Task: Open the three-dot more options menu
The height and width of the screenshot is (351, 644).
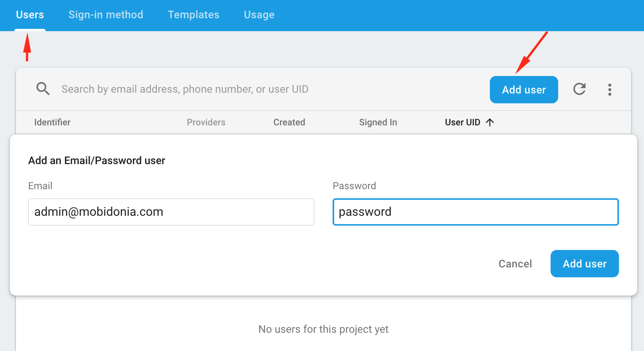Action: [x=610, y=90]
